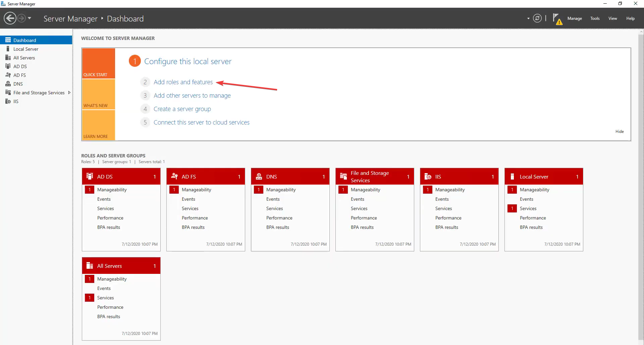
Task: Select the IIS sidebar icon
Action: tap(8, 101)
